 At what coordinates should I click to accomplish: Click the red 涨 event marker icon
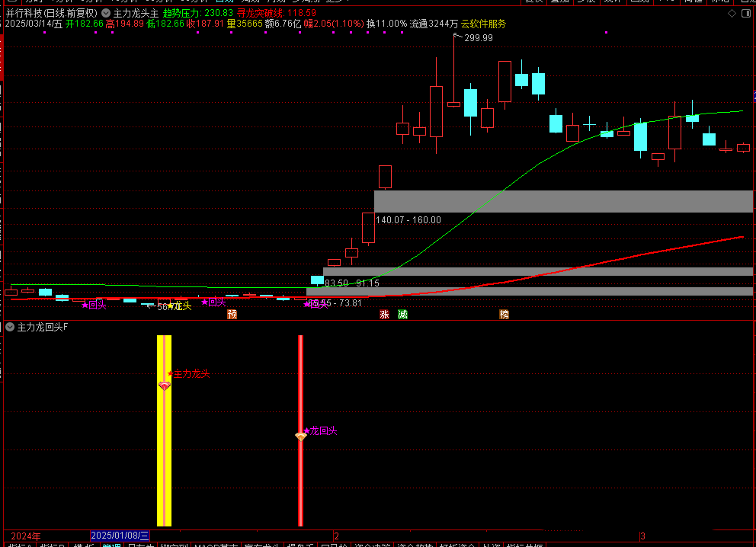tap(384, 314)
